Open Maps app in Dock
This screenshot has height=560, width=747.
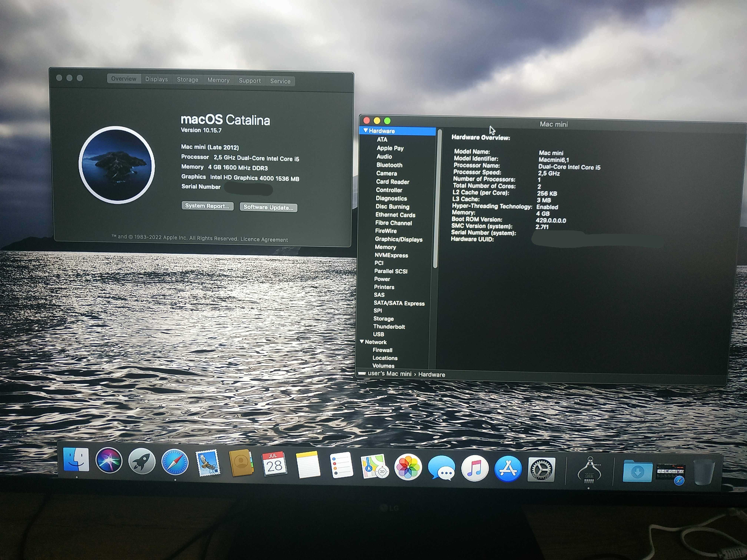pyautogui.click(x=374, y=467)
